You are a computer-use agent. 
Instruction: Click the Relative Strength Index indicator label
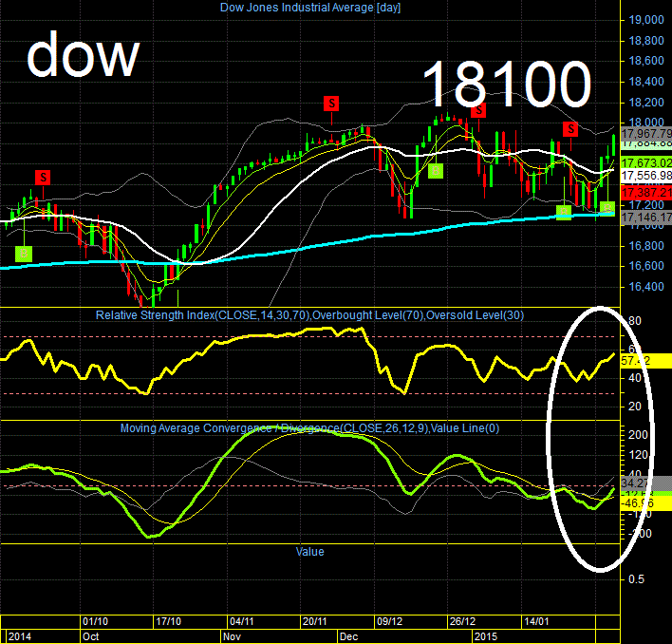(x=309, y=315)
